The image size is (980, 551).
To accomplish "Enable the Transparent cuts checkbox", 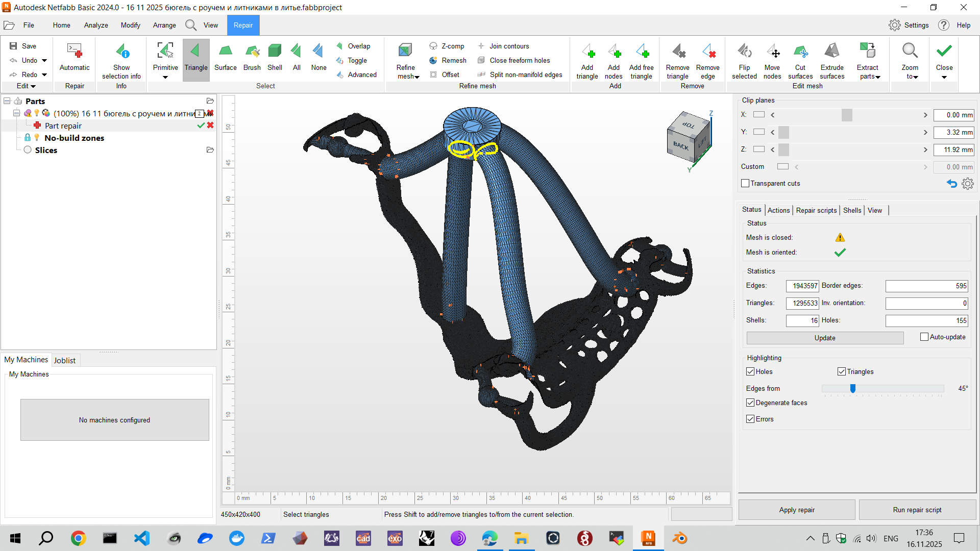I will [x=745, y=183].
